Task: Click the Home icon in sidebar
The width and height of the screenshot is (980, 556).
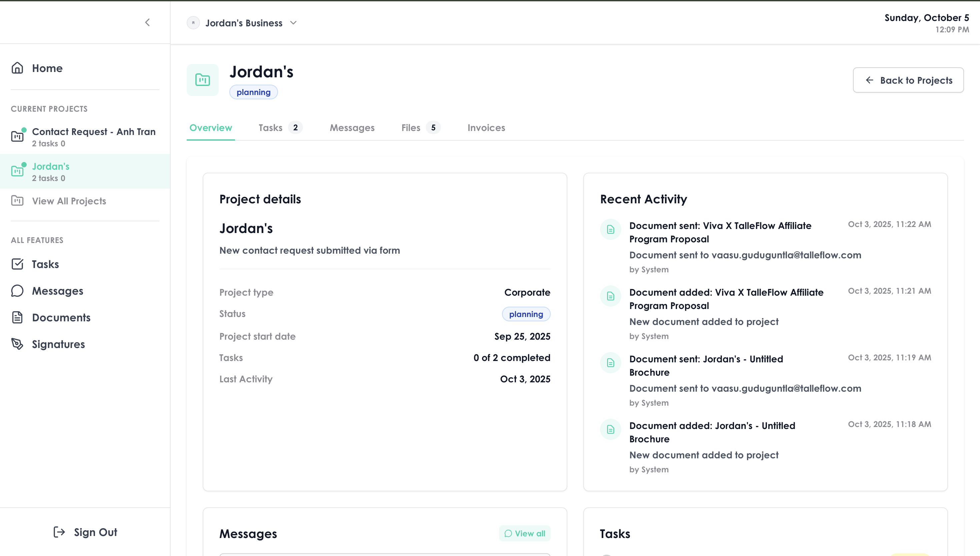Action: point(17,68)
